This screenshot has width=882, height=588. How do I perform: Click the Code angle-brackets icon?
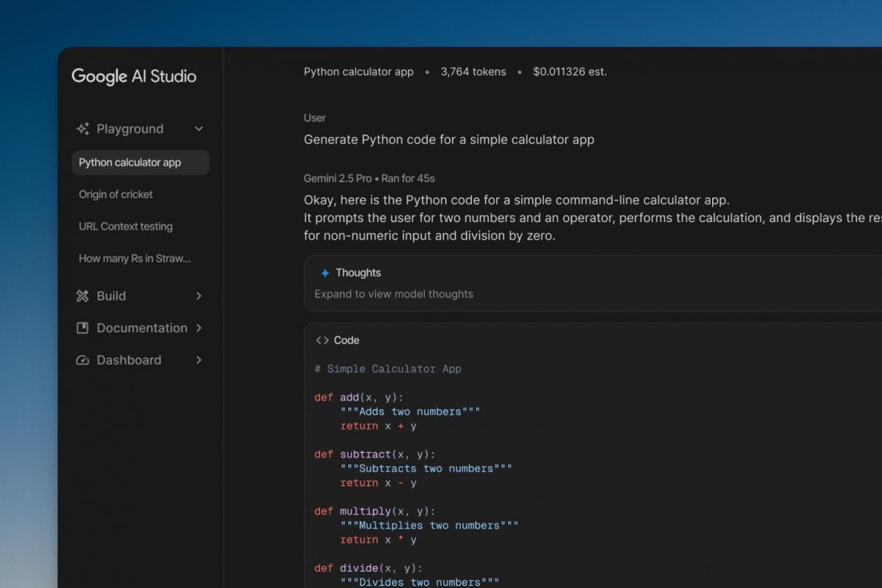321,340
